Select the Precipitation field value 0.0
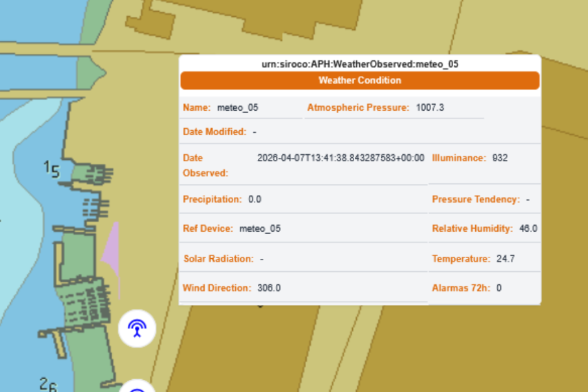The width and height of the screenshot is (588, 392). [x=255, y=199]
